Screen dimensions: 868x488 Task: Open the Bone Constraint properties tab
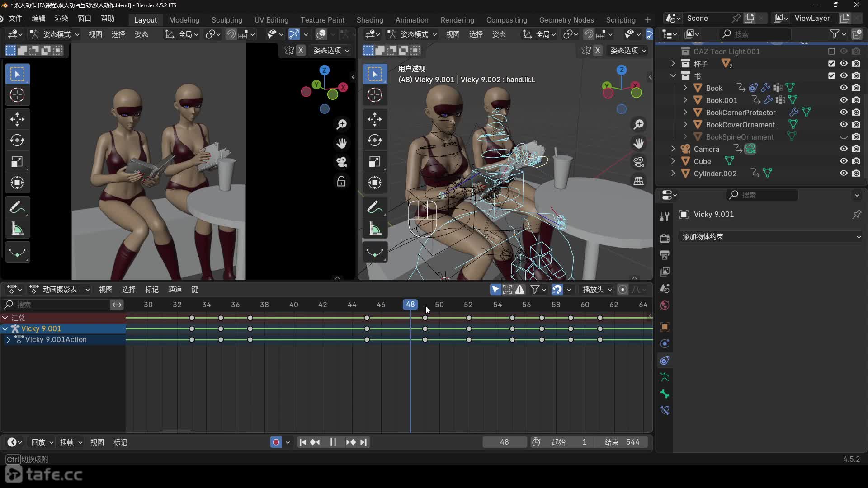click(x=665, y=411)
